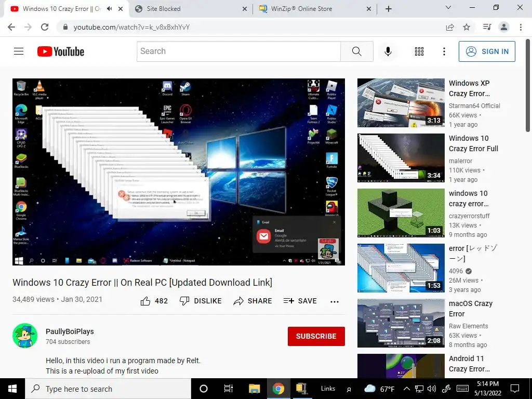Click Raw Elements channel name

[468, 326]
